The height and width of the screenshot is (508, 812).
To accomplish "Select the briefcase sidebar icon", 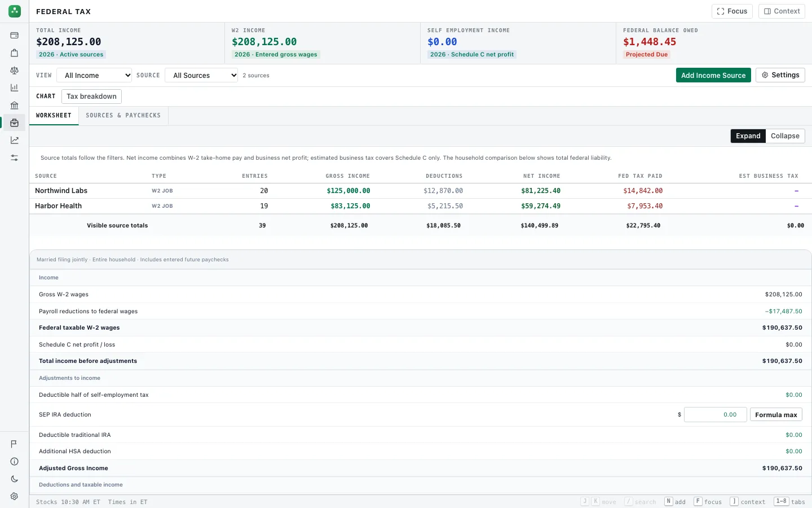I will click(15, 122).
